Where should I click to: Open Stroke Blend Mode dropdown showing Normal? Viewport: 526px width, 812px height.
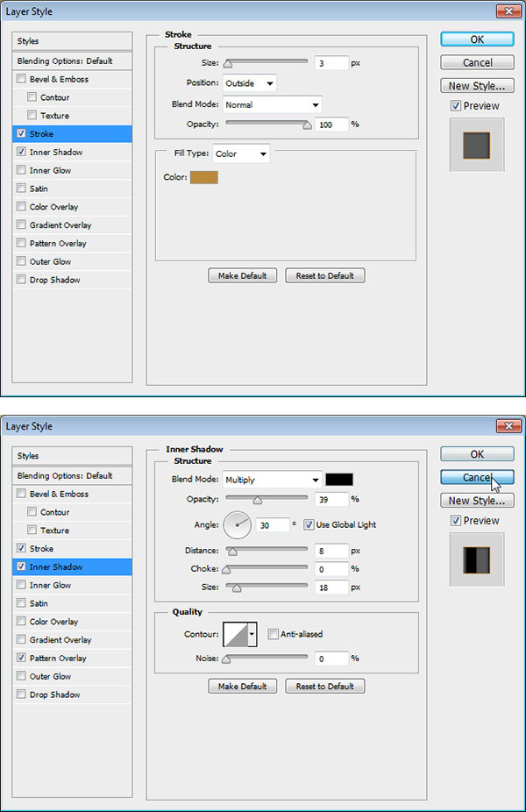(x=273, y=104)
